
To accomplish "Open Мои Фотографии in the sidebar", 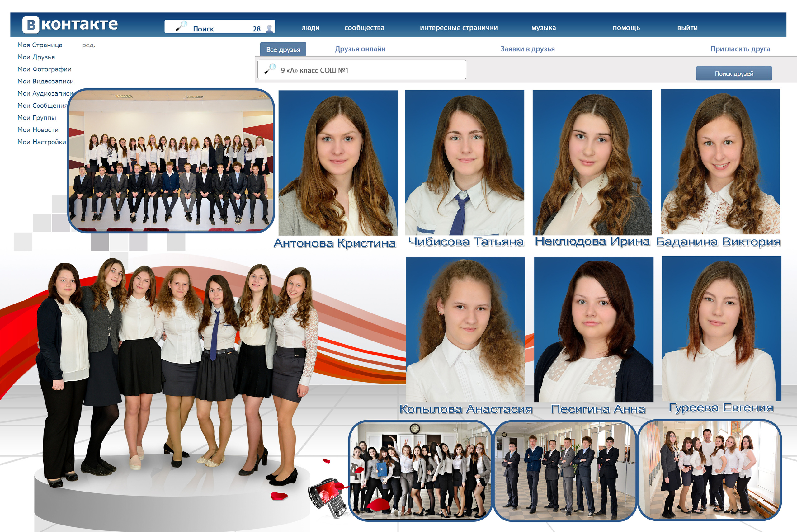I will (x=45, y=69).
